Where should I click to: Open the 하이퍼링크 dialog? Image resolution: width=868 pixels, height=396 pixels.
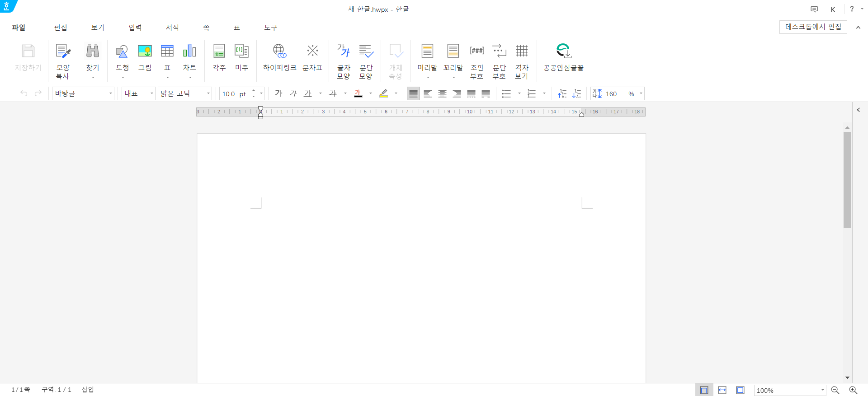coord(279,51)
